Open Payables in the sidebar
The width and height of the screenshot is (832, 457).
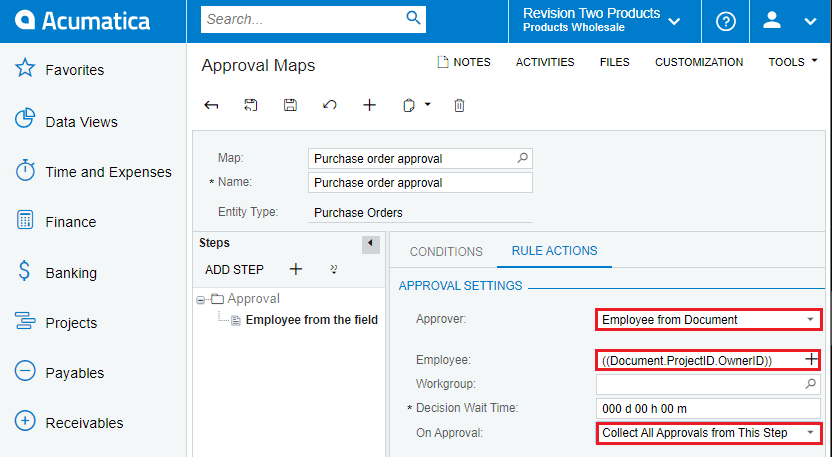click(x=75, y=373)
